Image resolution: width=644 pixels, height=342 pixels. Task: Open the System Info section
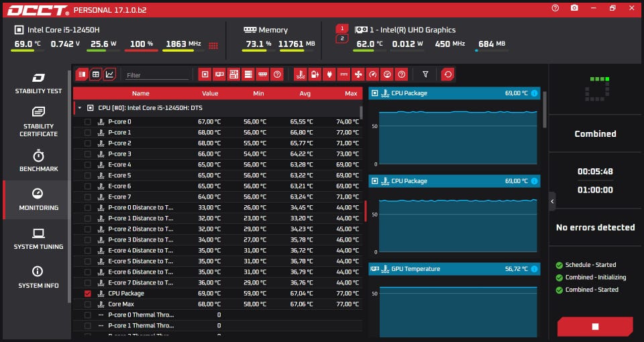(x=38, y=278)
